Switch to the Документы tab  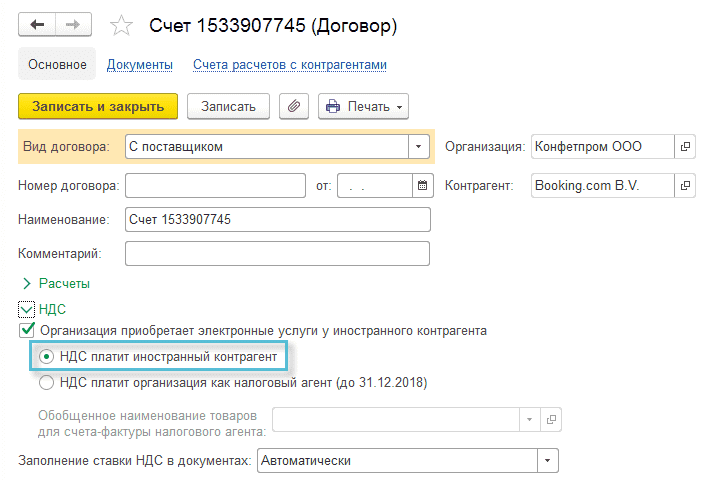140,65
